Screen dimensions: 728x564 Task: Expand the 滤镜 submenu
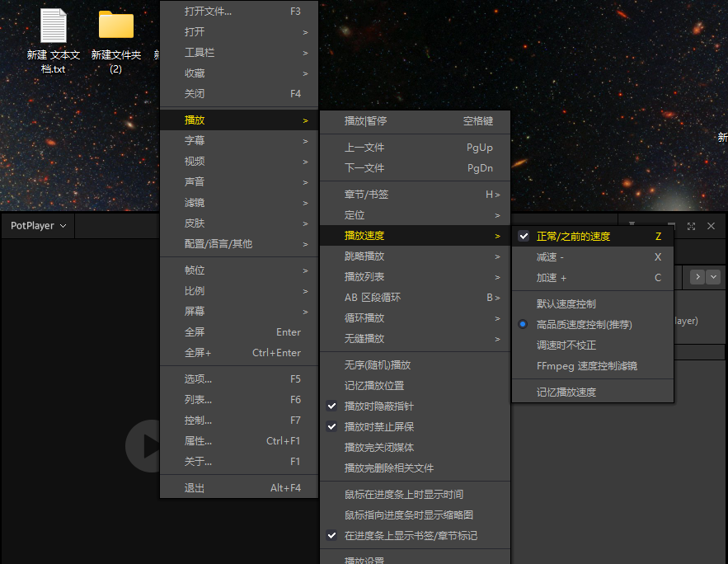pyautogui.click(x=239, y=202)
